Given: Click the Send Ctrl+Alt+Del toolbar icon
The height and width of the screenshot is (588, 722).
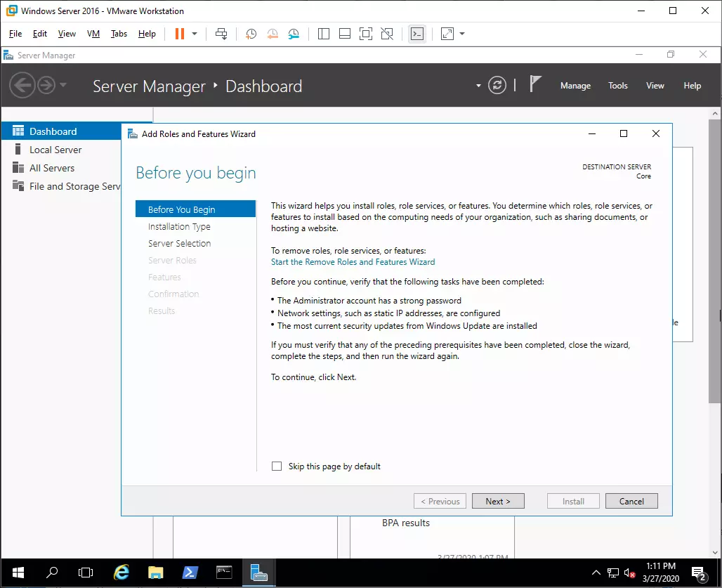Looking at the screenshot, I should [221, 34].
